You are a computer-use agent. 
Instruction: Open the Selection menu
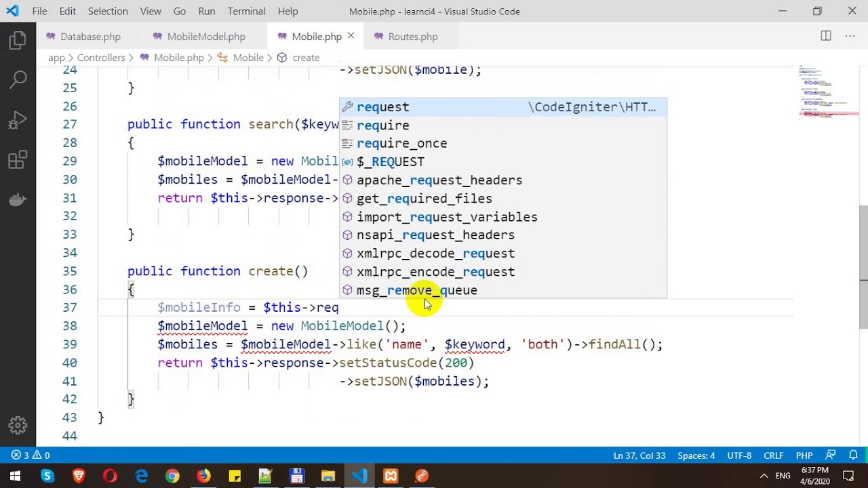pos(108,11)
